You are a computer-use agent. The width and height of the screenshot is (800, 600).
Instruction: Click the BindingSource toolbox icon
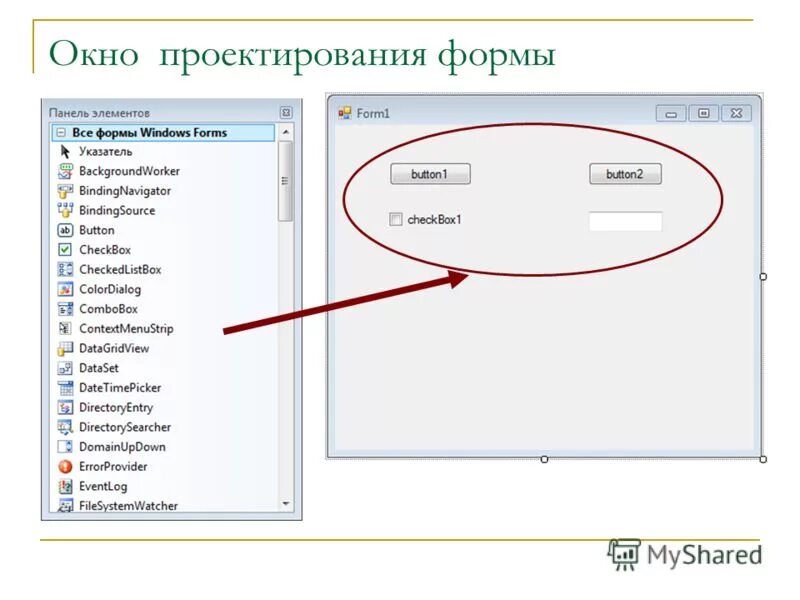pyautogui.click(x=65, y=210)
